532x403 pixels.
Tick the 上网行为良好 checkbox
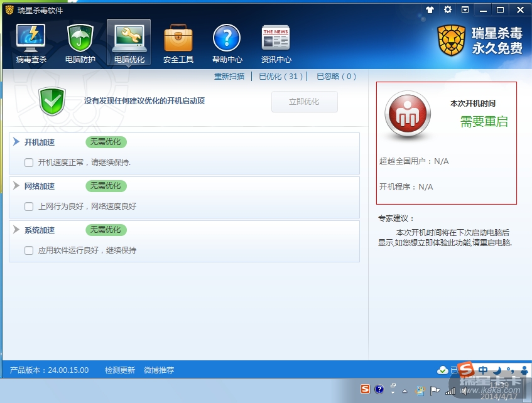click(29, 207)
